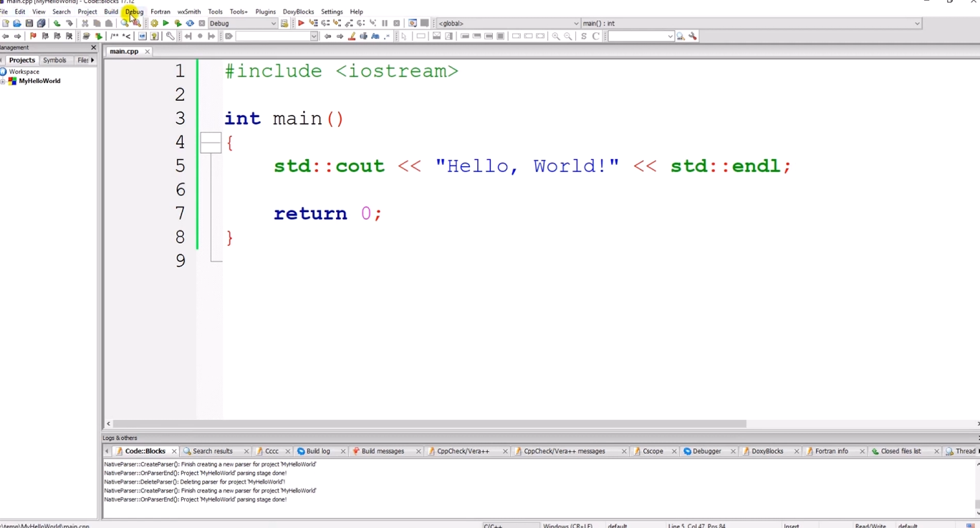Click the Rebuild icon
The image size is (980, 528).
pyautogui.click(x=190, y=24)
